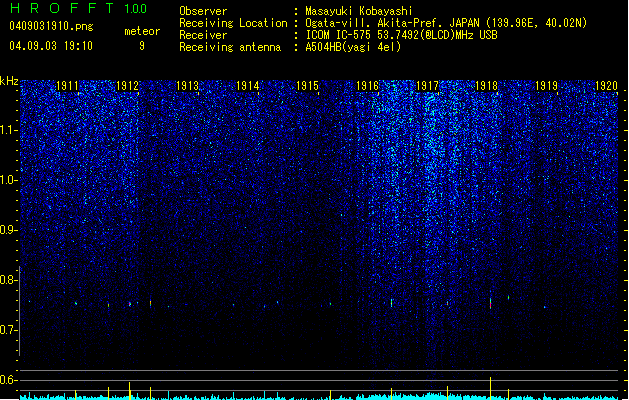Click the 0.7 kHz axis label
Screen dimensions: 629x400
pyautogui.click(x=8, y=330)
